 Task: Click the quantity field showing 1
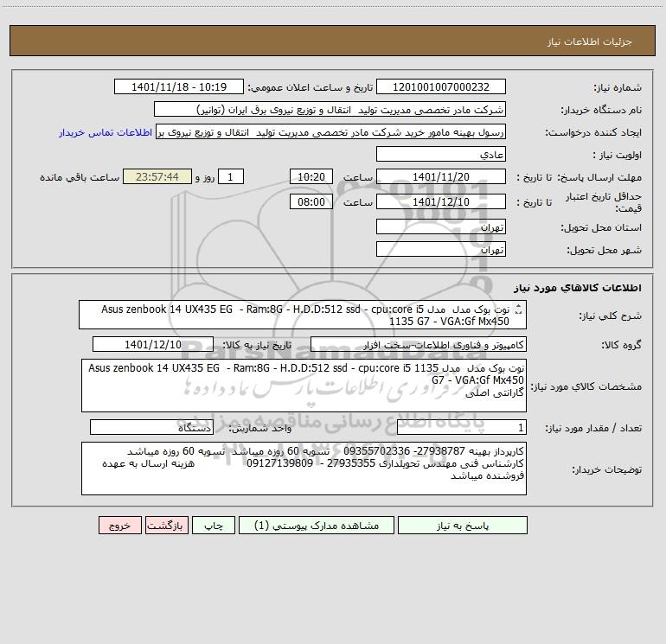pos(462,427)
